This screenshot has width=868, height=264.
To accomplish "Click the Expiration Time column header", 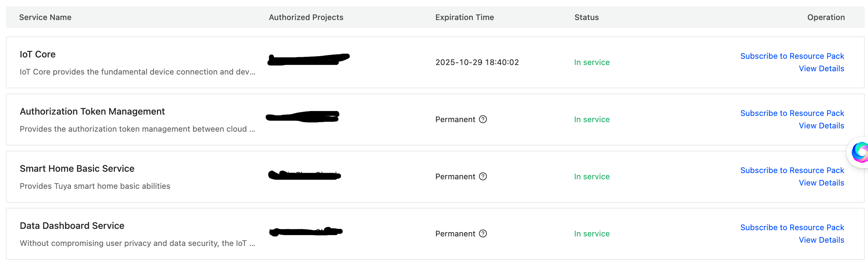I will click(x=464, y=17).
